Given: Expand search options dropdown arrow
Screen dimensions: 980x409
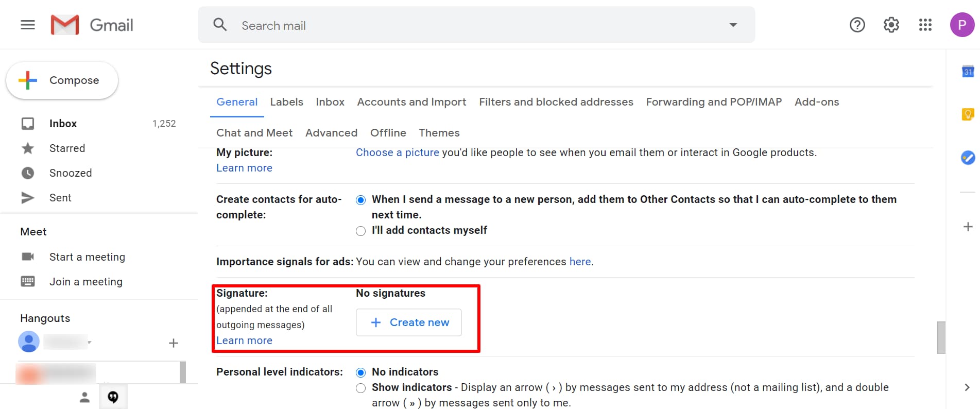Looking at the screenshot, I should click(733, 25).
